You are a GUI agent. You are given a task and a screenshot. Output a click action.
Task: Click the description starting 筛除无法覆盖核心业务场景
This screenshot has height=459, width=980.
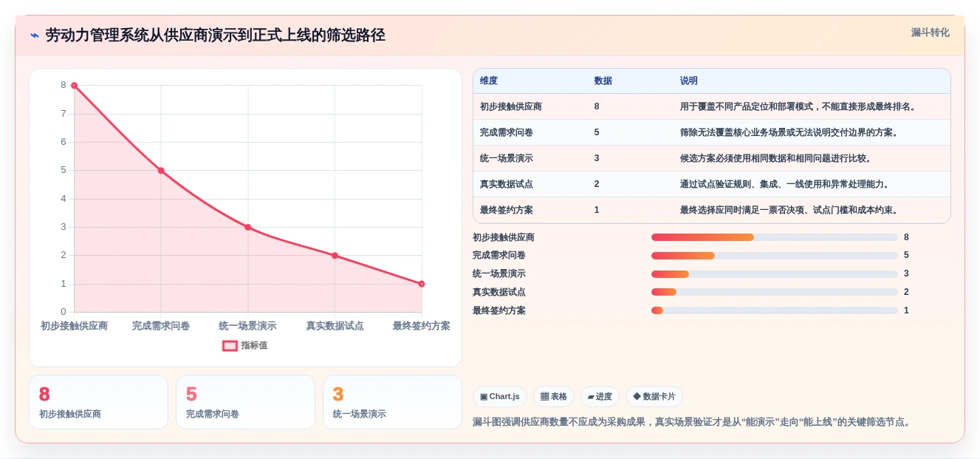point(790,132)
